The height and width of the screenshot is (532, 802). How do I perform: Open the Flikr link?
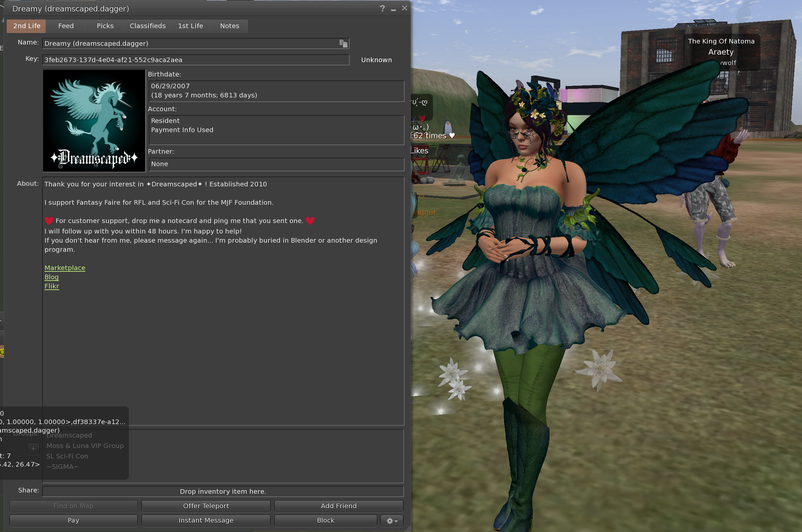pos(52,286)
